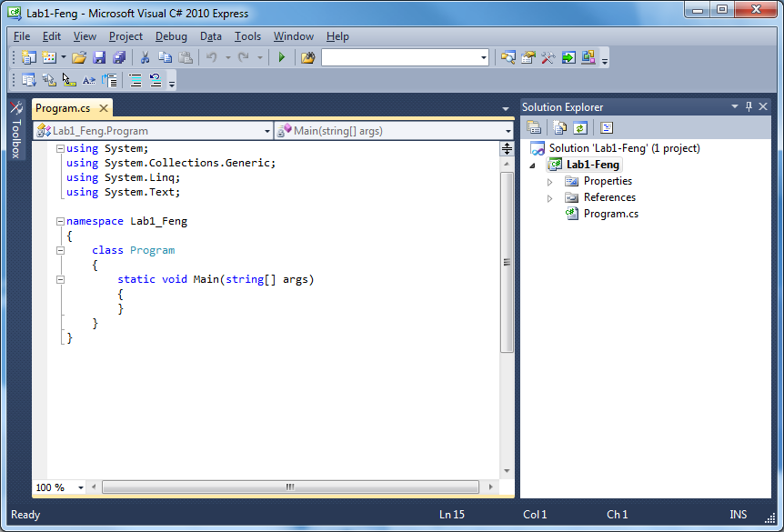Open the Redo history dropdown arrow
Viewport: 784px width, 532px height.
pos(260,57)
